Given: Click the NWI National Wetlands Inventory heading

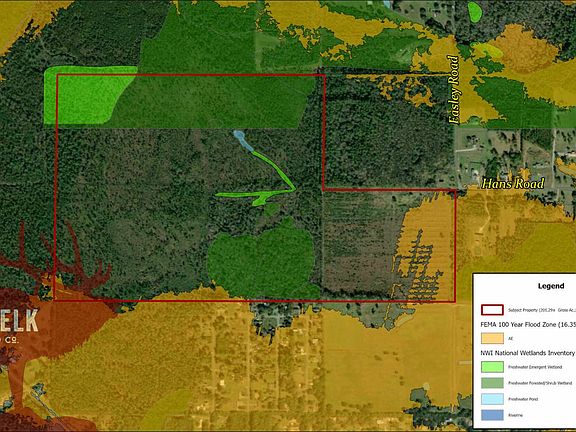Looking at the screenshot, I should (528, 353).
